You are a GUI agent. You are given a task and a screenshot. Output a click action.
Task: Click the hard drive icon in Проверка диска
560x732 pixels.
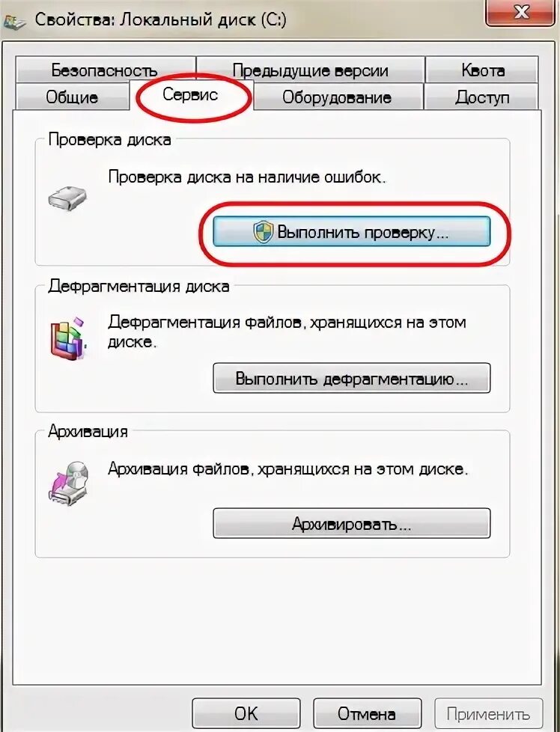[x=67, y=198]
